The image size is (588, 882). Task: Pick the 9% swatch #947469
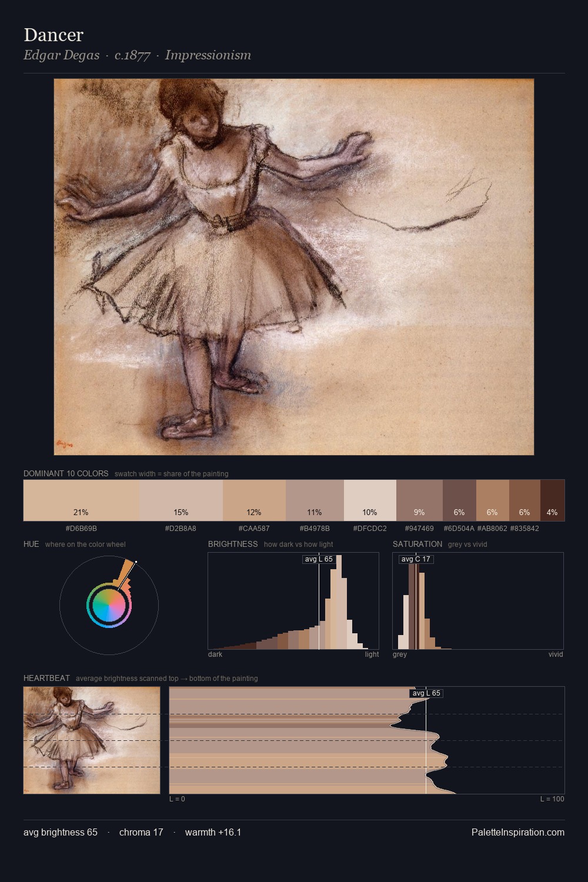[419, 500]
